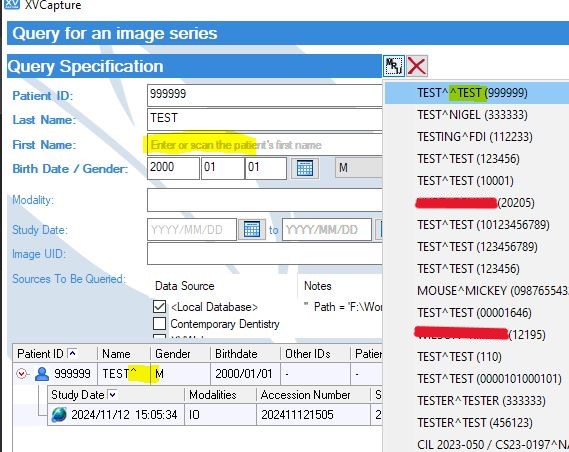Image resolution: width=569 pixels, height=452 pixels.
Task: Click the XVCapture app icon in title bar
Action: pos(11,4)
